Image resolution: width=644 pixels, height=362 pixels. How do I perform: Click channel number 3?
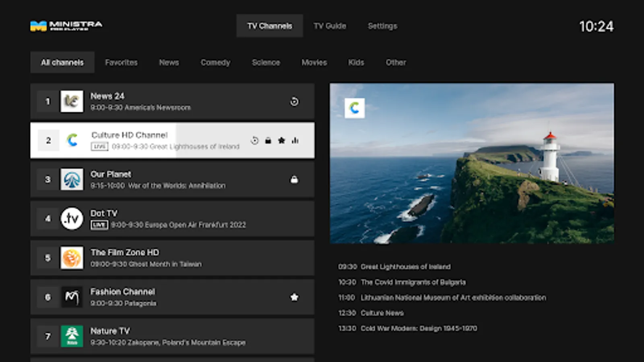click(47, 179)
